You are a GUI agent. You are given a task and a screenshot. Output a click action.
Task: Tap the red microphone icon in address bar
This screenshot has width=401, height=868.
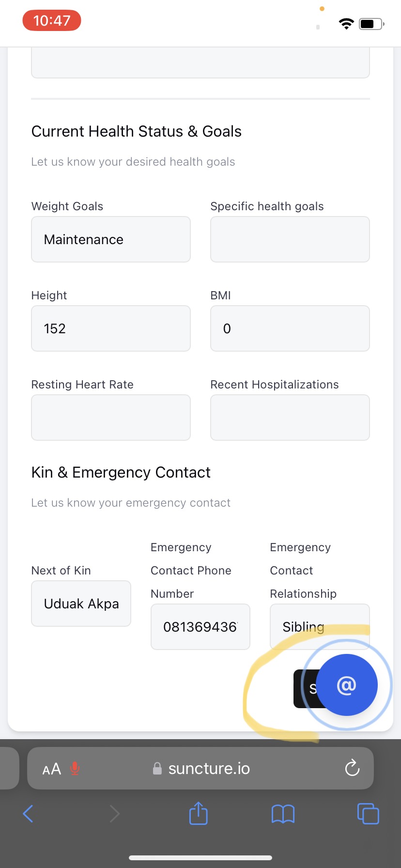tap(75, 768)
